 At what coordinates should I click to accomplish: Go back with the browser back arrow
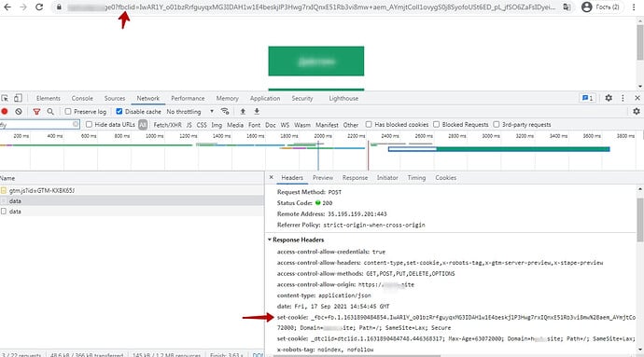pos(7,7)
